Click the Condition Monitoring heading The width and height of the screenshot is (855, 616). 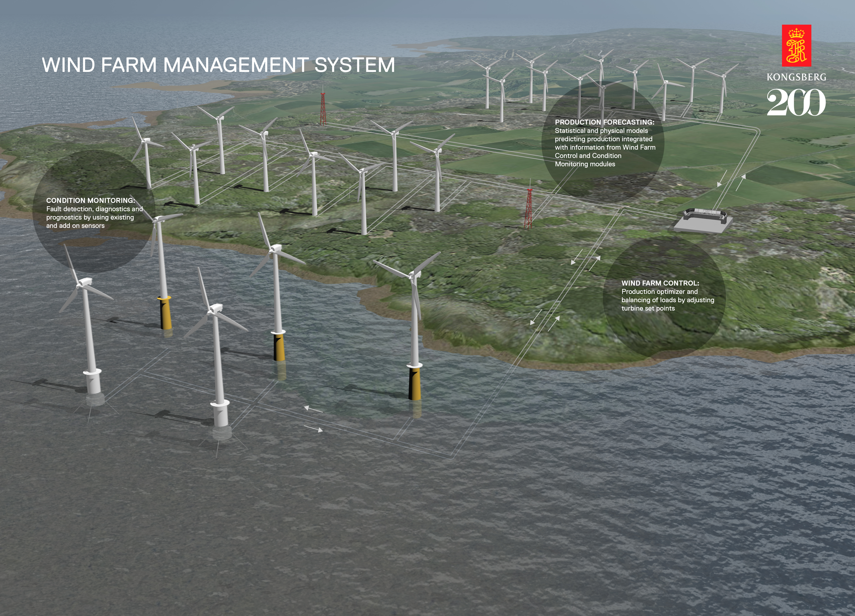[90, 200]
